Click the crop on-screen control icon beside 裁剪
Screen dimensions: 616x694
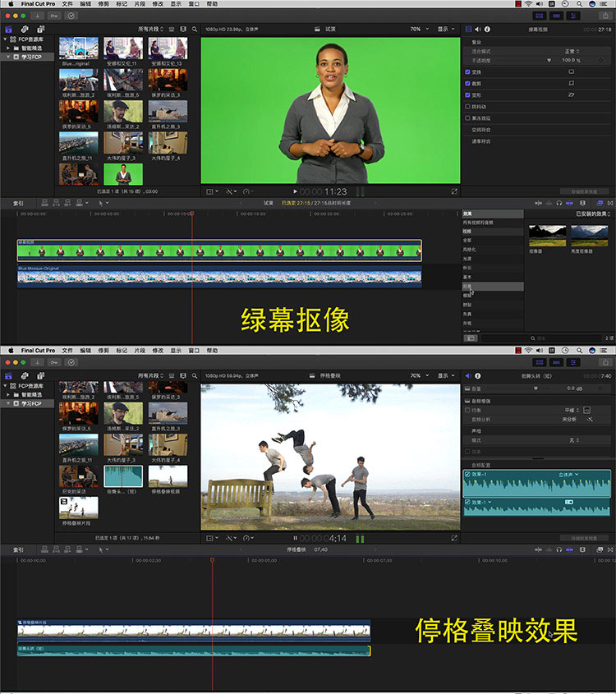point(572,83)
